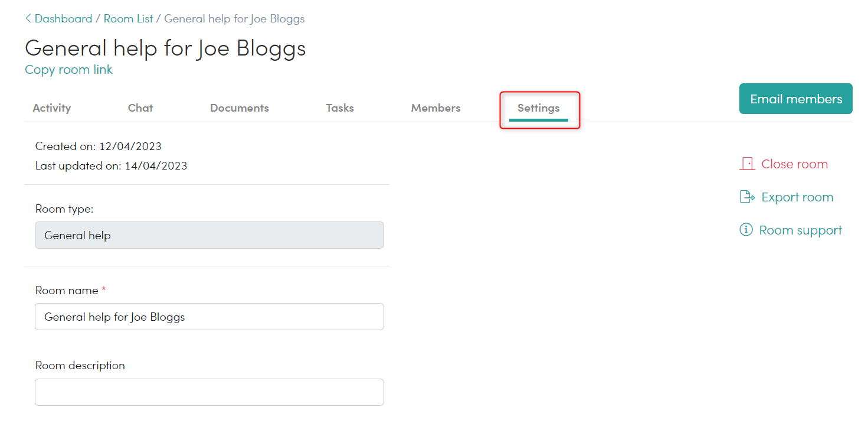Screen dimensions: 868x430
Task: Open the Room List breadcrumb link
Action: (128, 19)
